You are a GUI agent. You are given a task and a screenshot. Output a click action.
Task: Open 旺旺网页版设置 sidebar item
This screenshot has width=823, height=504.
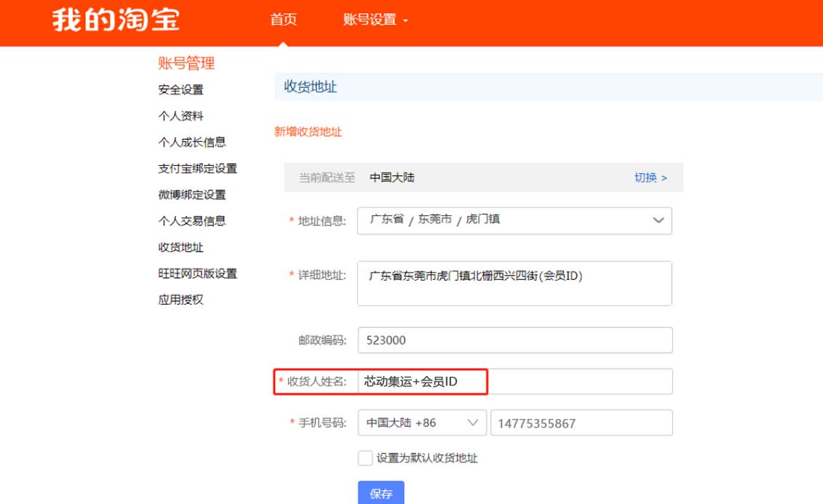coord(197,273)
